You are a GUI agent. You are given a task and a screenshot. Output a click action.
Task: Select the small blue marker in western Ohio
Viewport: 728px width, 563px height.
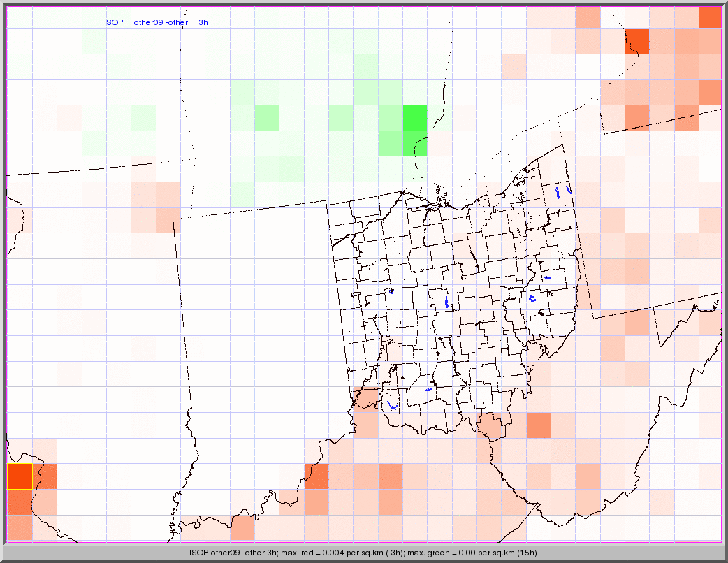click(x=391, y=291)
